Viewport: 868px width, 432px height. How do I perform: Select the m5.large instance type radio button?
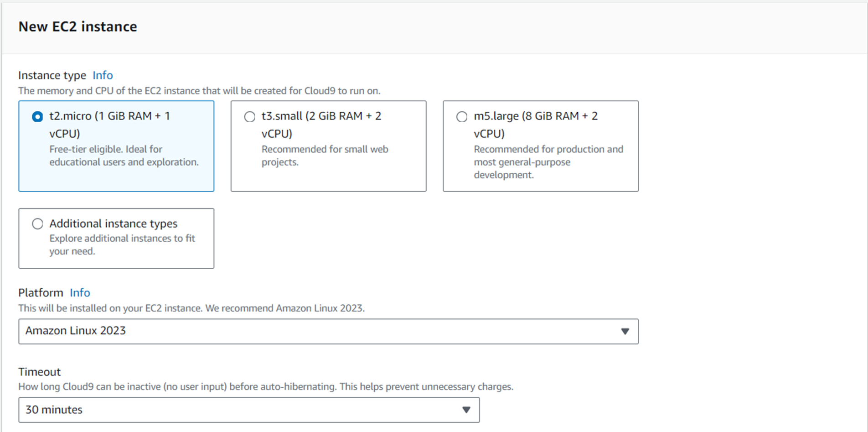(461, 117)
